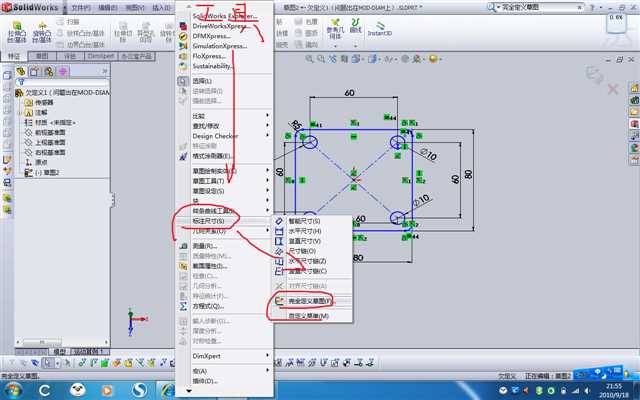Expand the 草图设定(S) submenu
Viewport: 640px width, 400px height.
click(268, 191)
